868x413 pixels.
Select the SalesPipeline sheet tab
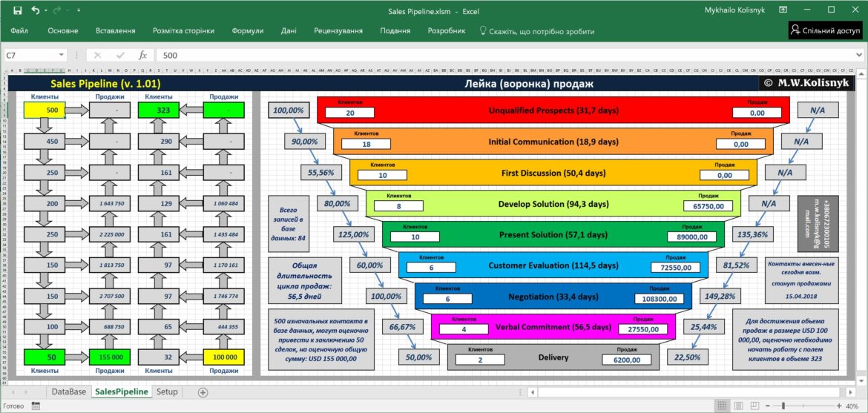click(122, 391)
